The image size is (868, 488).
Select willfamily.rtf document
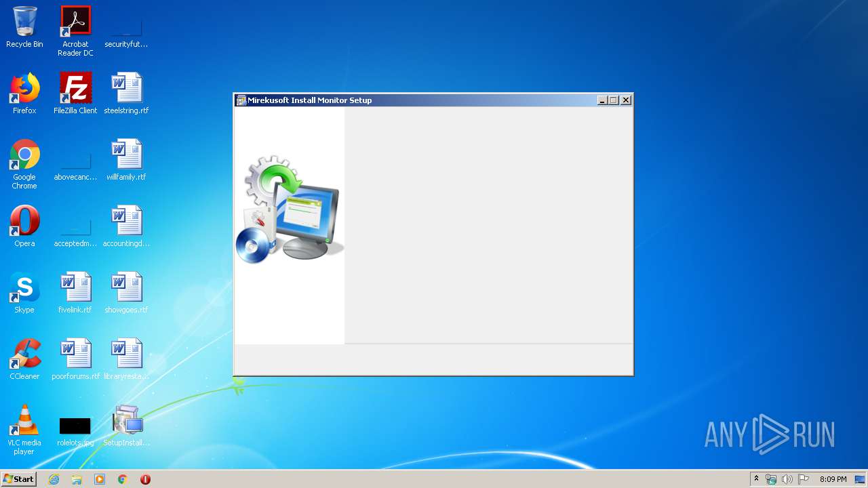(x=126, y=160)
